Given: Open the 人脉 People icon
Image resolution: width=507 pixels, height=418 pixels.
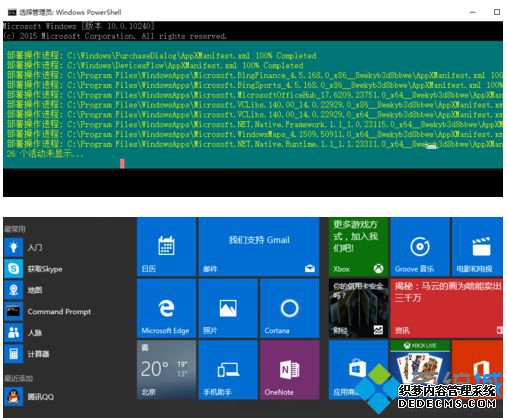Looking at the screenshot, I should pyautogui.click(x=13, y=333).
